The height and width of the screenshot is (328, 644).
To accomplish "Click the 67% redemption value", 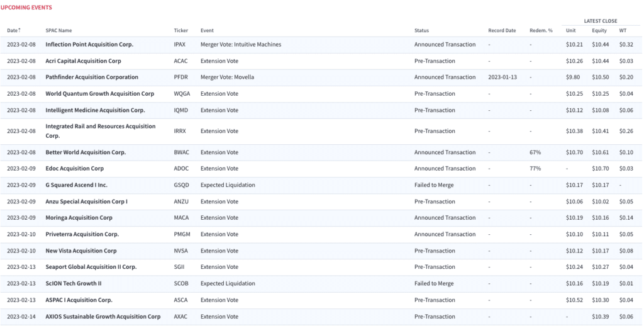I will pos(535,152).
